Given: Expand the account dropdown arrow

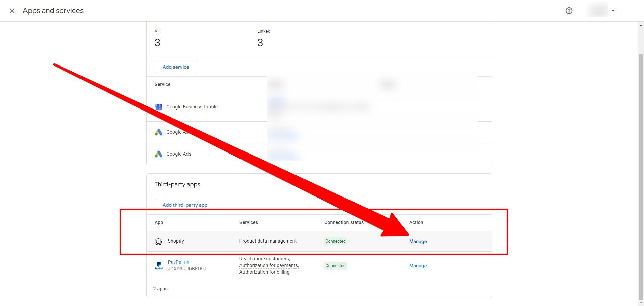Looking at the screenshot, I should [613, 11].
